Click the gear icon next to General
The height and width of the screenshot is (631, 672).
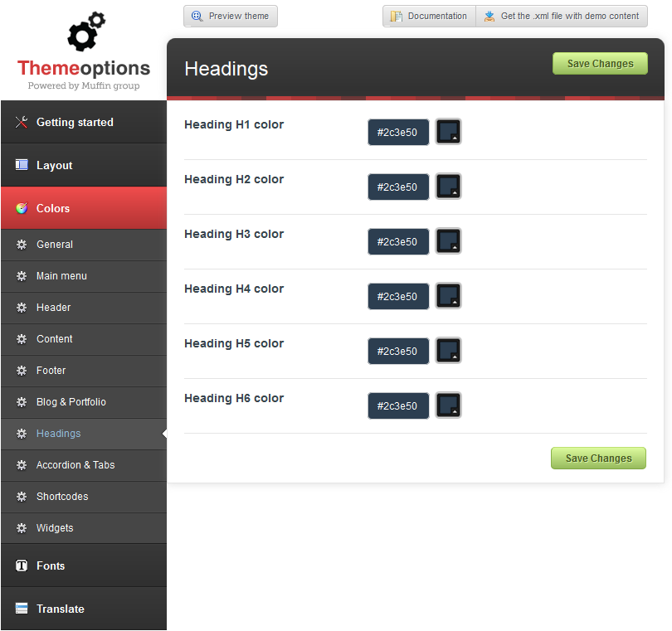point(22,245)
